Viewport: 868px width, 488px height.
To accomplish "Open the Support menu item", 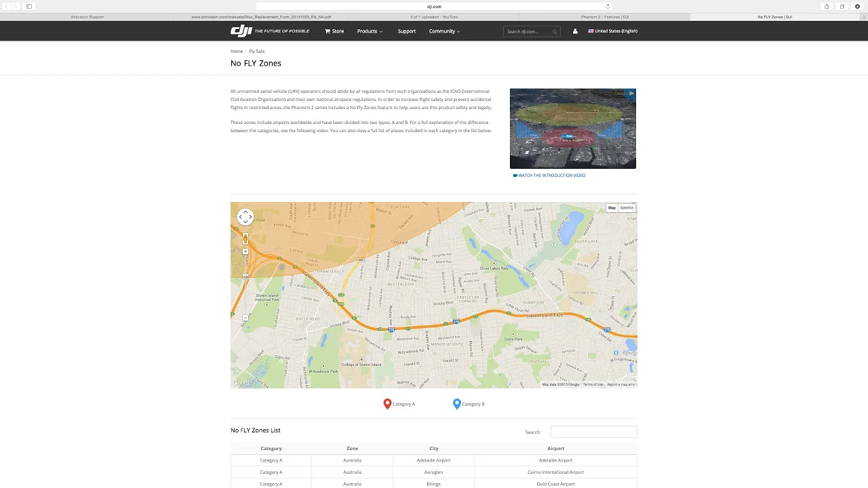I will click(x=407, y=31).
